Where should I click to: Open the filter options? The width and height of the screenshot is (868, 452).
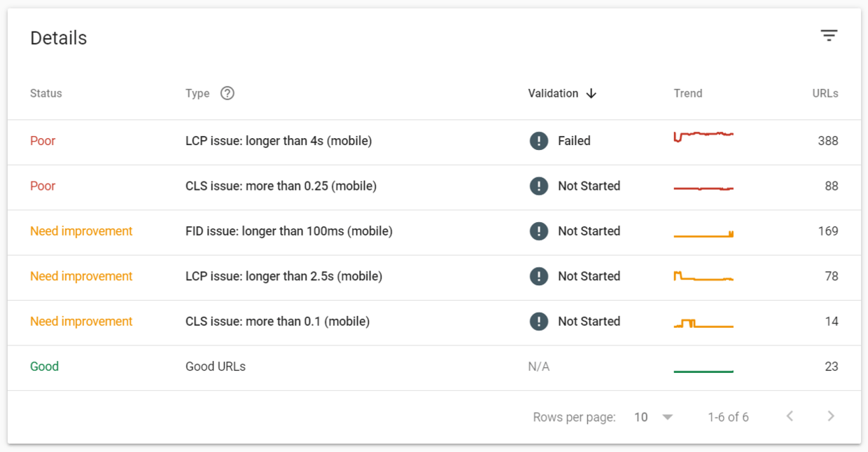[829, 35]
